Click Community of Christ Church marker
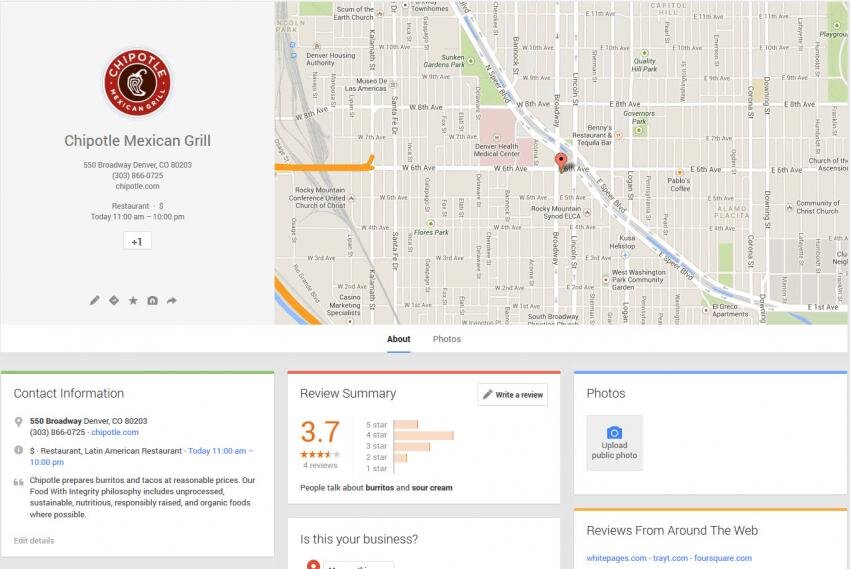850x569 pixels. [790, 207]
